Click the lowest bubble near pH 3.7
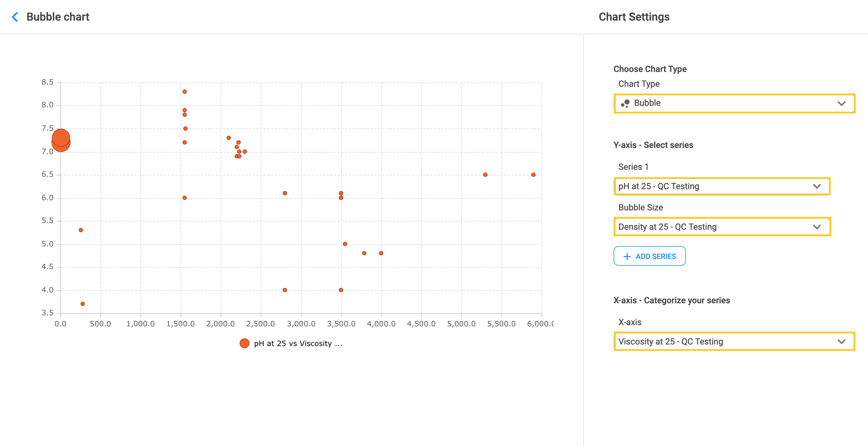 (x=83, y=304)
